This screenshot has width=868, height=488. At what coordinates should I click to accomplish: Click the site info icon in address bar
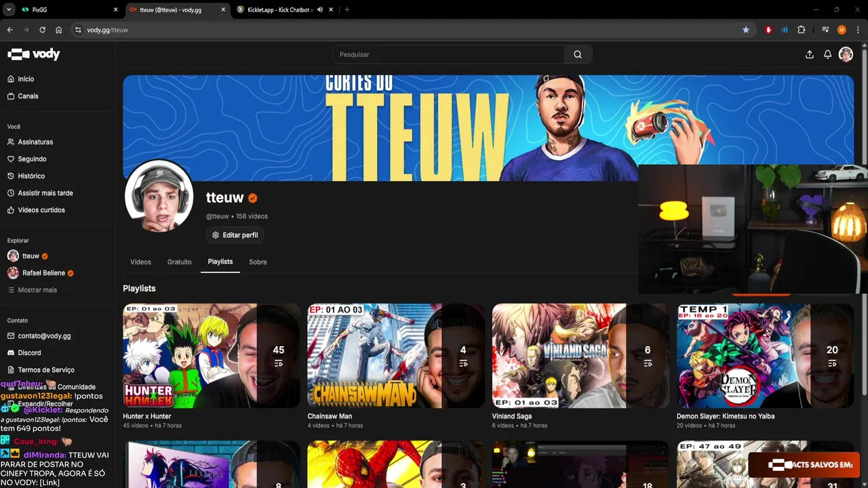tap(78, 30)
